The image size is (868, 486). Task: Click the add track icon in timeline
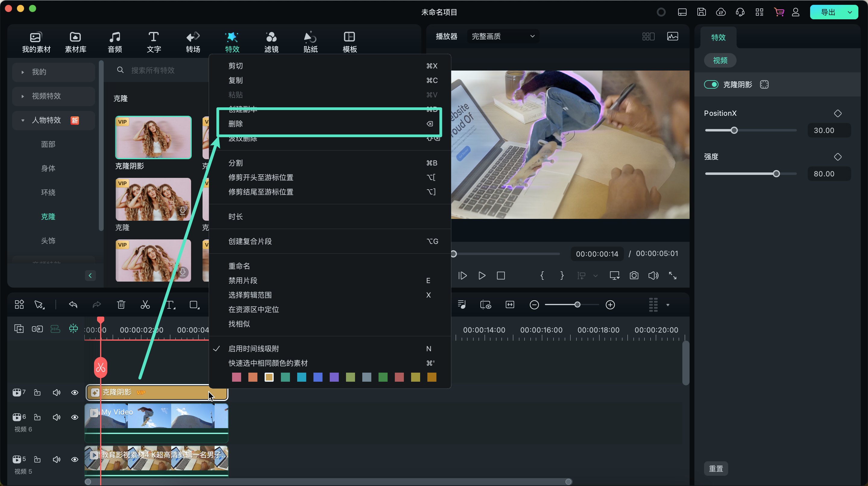coord(19,329)
